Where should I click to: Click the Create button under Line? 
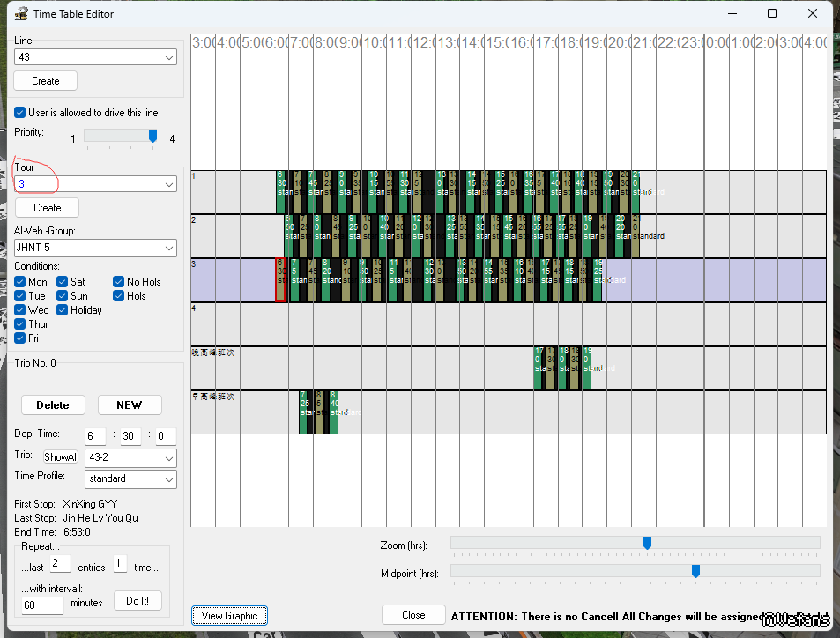46,80
